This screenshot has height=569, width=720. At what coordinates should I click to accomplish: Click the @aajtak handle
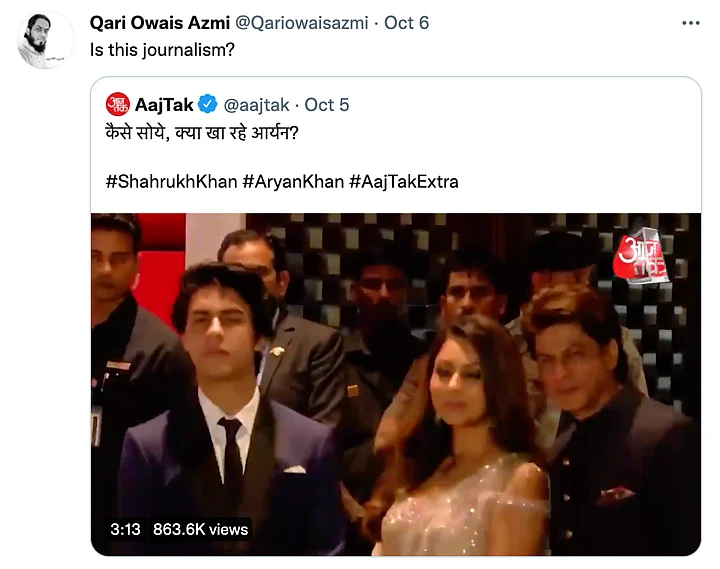256,105
